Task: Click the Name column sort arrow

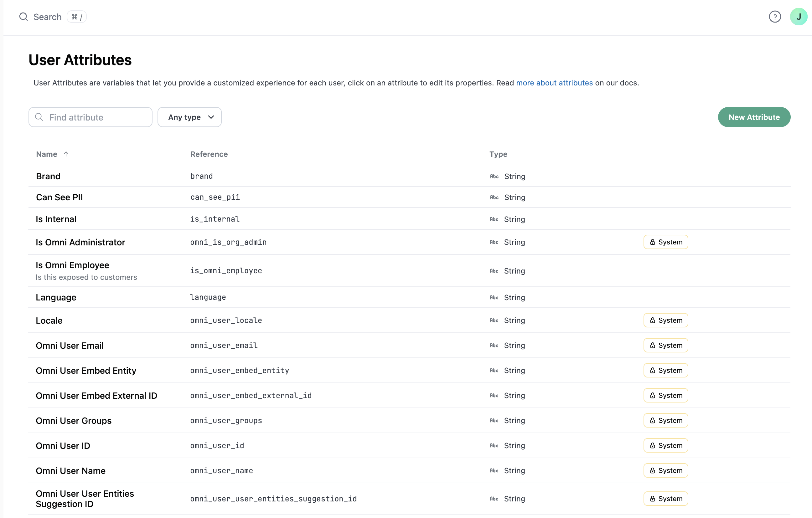Action: (x=66, y=154)
